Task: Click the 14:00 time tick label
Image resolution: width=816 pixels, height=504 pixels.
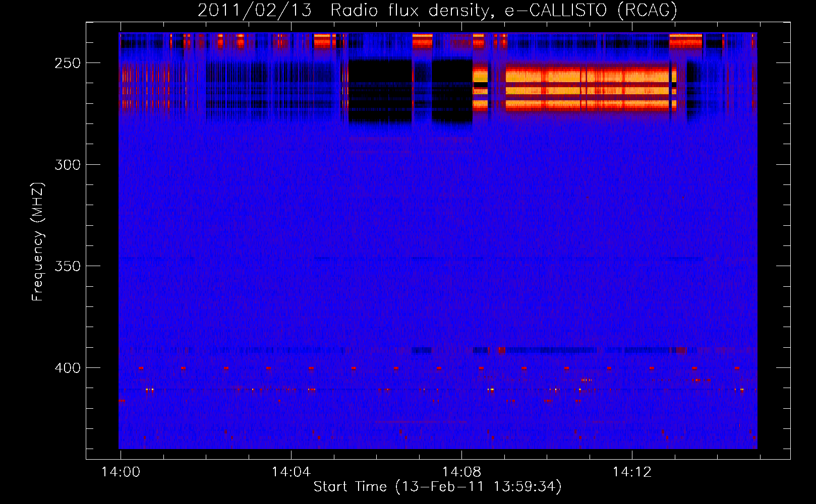Action: [121, 472]
